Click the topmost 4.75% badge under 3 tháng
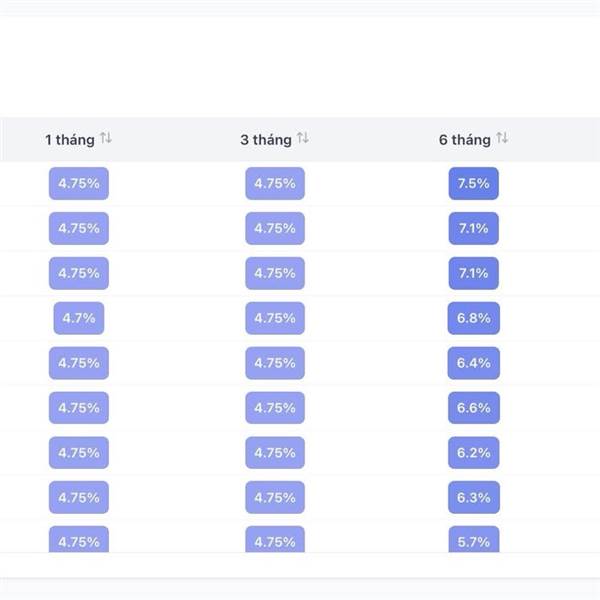Image resolution: width=600 pixels, height=600 pixels. tap(275, 184)
